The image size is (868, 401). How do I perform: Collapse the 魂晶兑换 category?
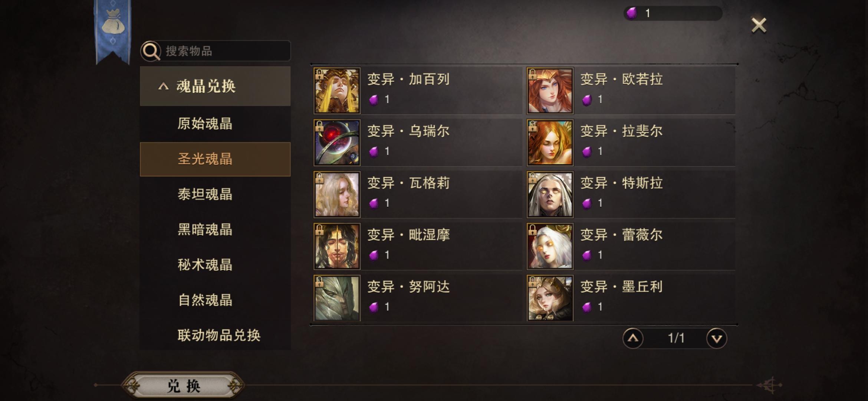tap(215, 86)
